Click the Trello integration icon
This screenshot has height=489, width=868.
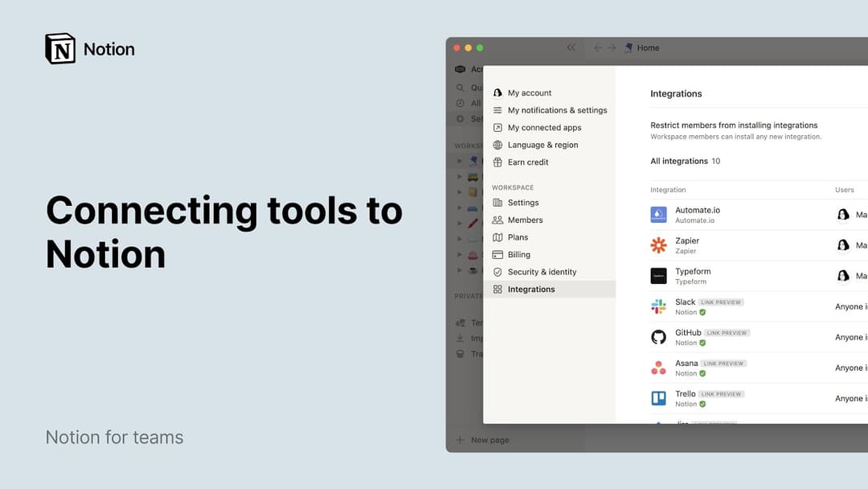point(659,397)
